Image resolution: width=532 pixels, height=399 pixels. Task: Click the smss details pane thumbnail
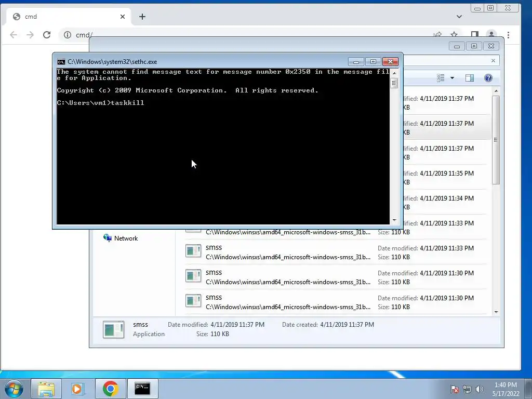click(x=113, y=329)
